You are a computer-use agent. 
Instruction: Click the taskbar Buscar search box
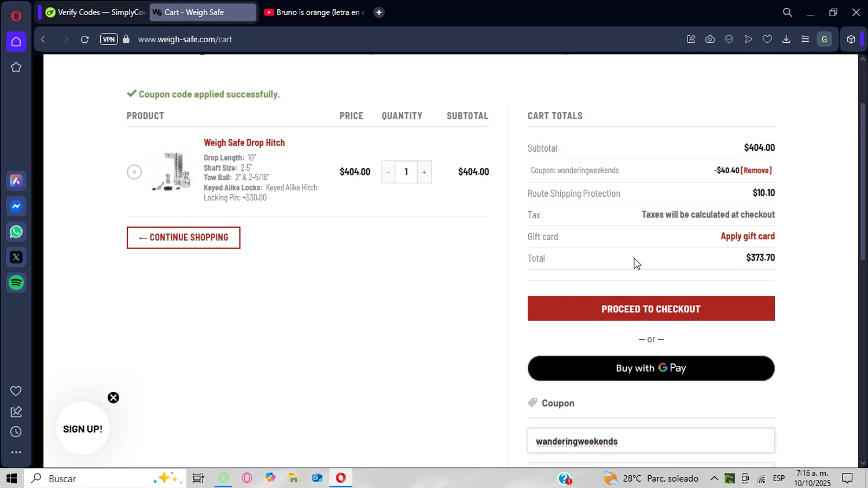coord(105,478)
